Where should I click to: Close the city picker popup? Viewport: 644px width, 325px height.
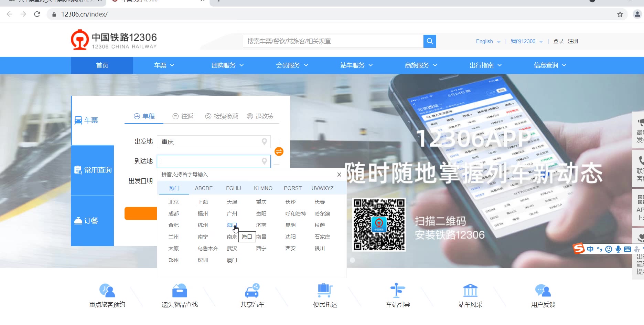click(339, 175)
